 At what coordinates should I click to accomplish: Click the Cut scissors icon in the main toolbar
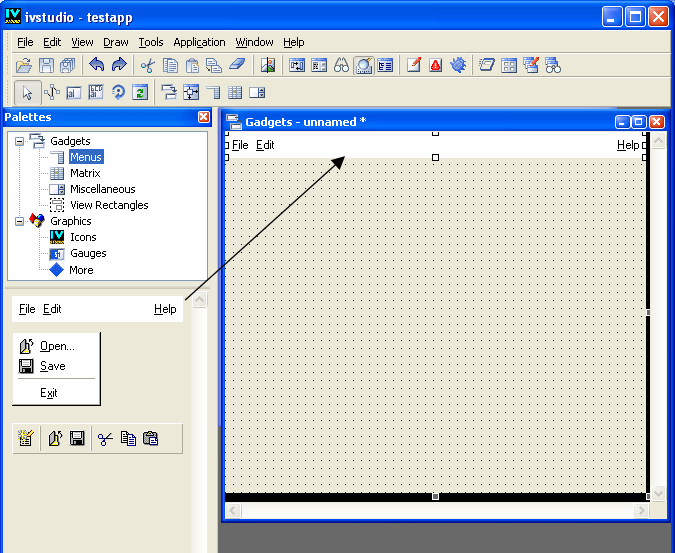point(148,65)
